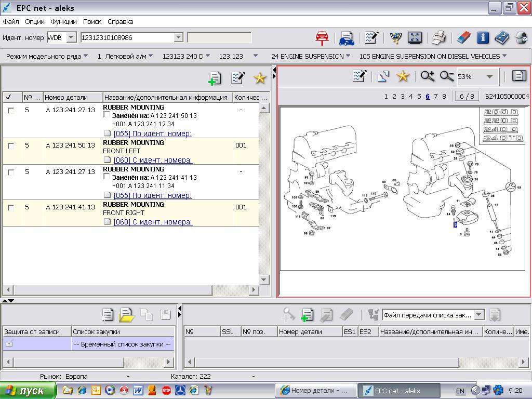532x399 pixels.
Task: Open the WDB identifier prefix dropdown
Action: 71,37
